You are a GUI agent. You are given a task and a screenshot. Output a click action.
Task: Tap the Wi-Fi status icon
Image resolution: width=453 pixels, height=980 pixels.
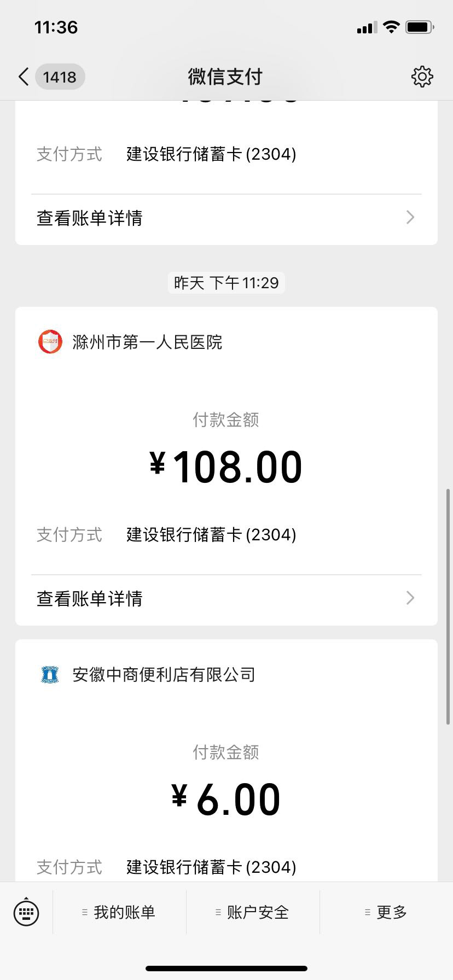391,27
